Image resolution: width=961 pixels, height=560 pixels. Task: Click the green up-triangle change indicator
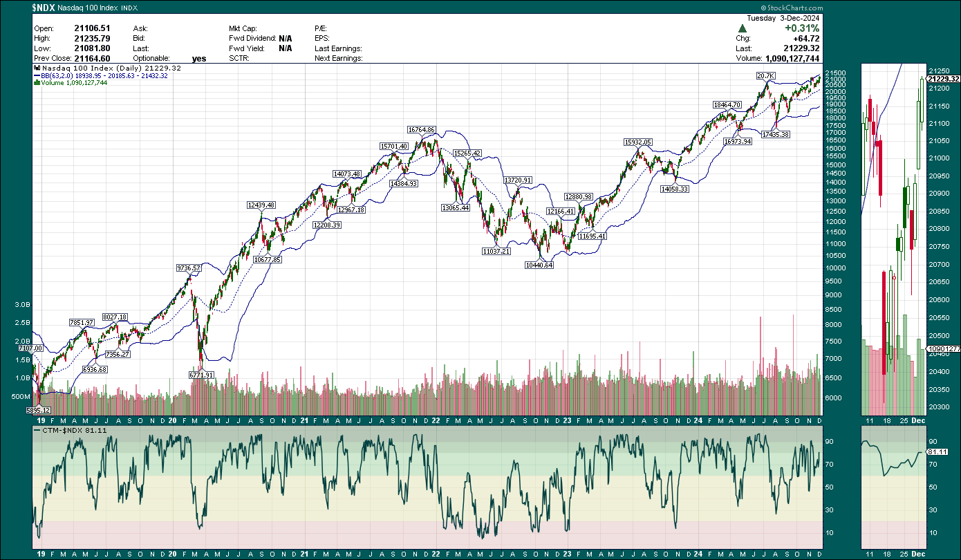click(x=742, y=28)
